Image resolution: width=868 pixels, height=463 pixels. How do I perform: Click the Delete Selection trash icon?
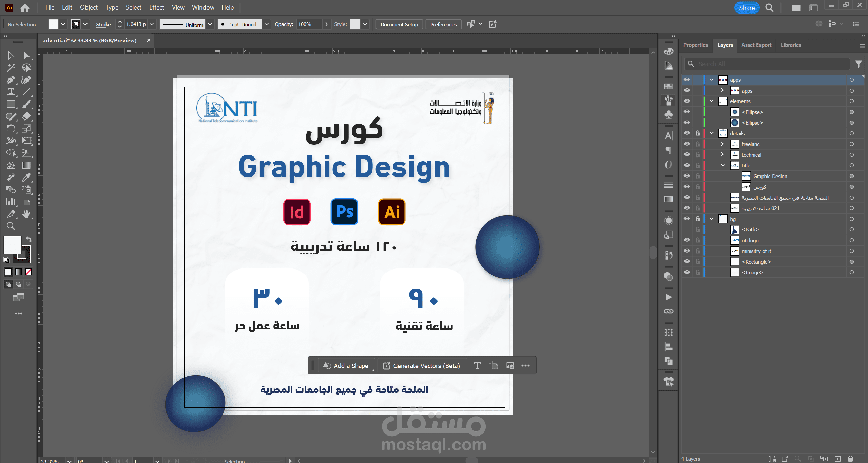[x=850, y=459]
